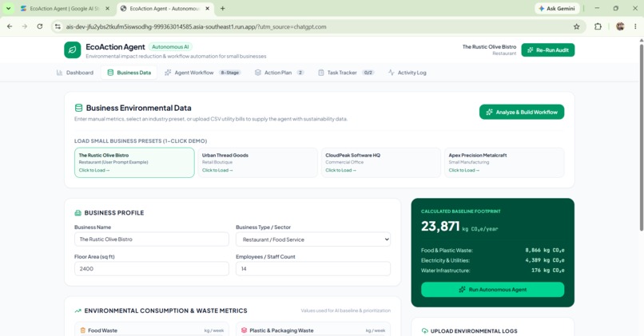This screenshot has width=644, height=336.
Task: Click the Agent Workflow sparkle icon
Action: tap(168, 73)
